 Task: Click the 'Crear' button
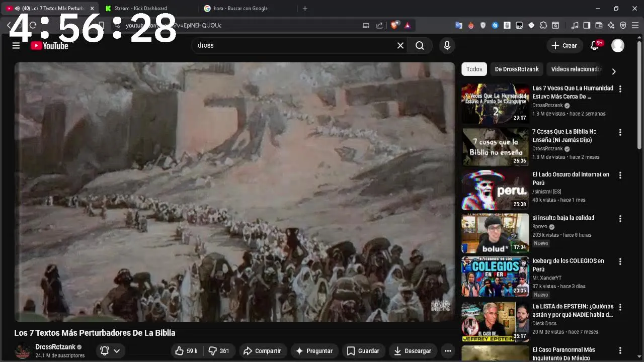[565, 46]
